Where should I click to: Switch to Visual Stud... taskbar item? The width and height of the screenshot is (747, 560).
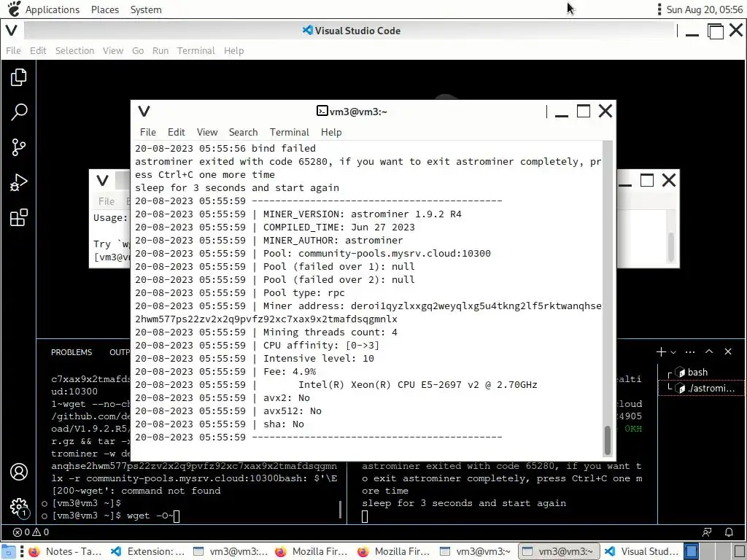coord(642,551)
